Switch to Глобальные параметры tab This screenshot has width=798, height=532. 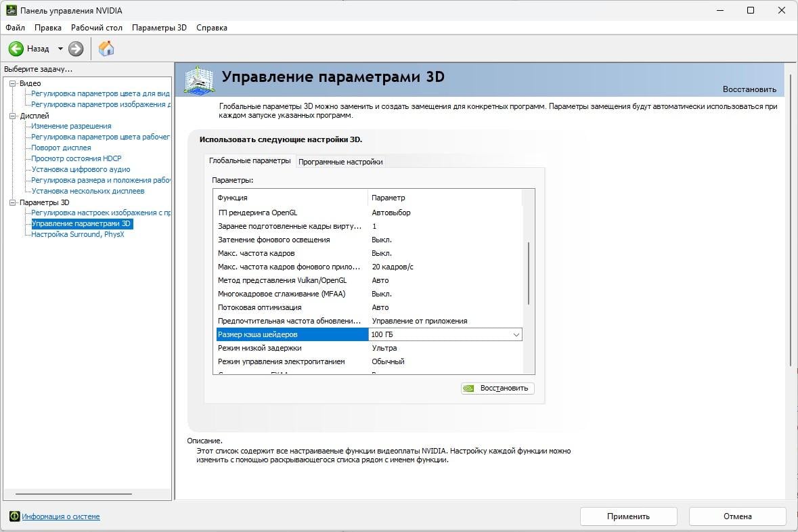point(250,160)
